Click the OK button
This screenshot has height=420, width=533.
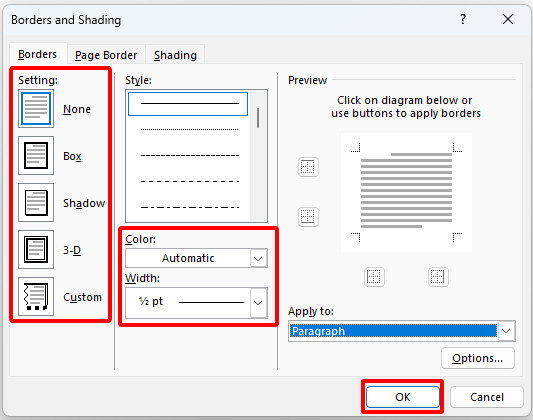402,397
